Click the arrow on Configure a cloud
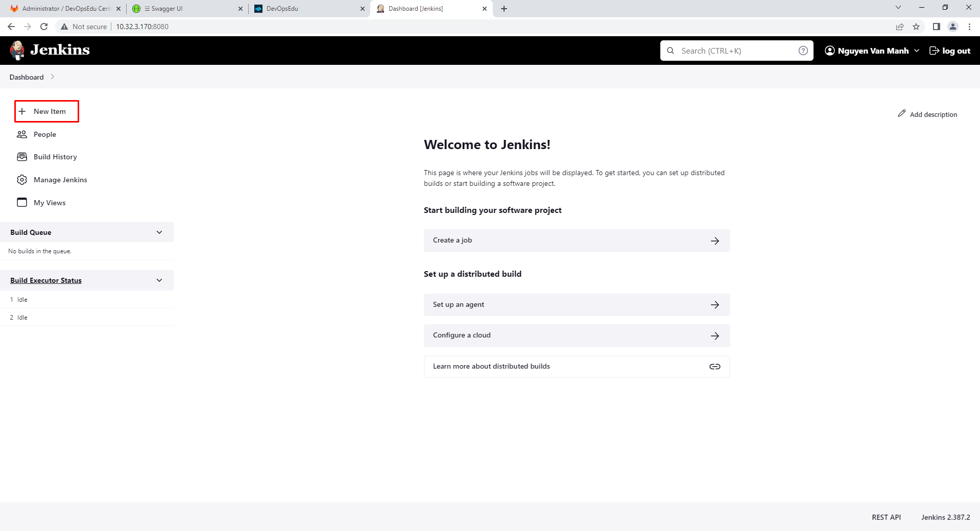Viewport: 980px width, 531px height. pyautogui.click(x=715, y=336)
